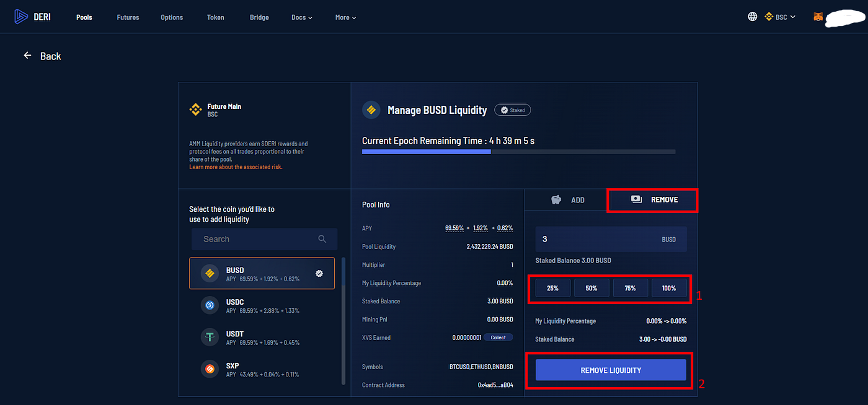Expand the More menu
The image size is (868, 405).
[345, 17]
